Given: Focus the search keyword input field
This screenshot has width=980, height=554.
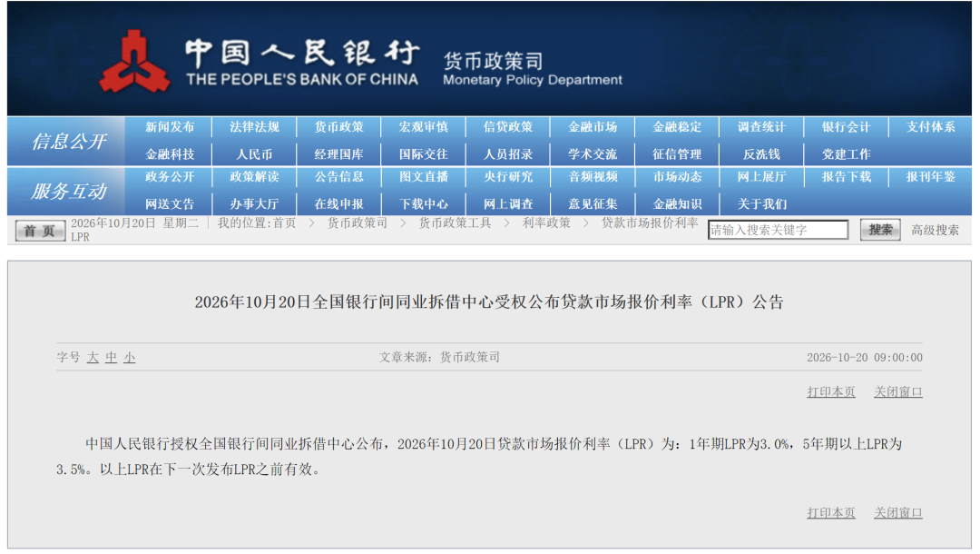Looking at the screenshot, I should (778, 230).
